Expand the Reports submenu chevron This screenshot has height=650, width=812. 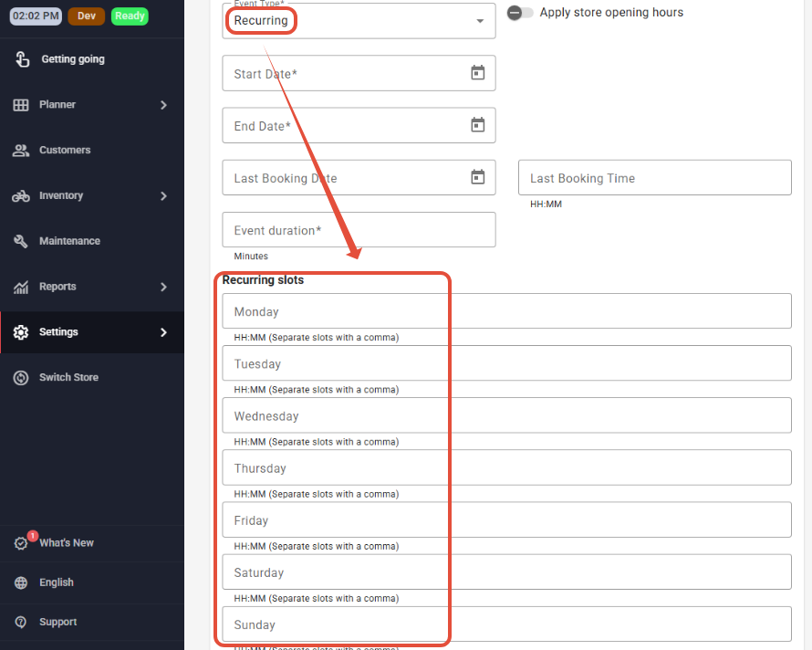[163, 287]
